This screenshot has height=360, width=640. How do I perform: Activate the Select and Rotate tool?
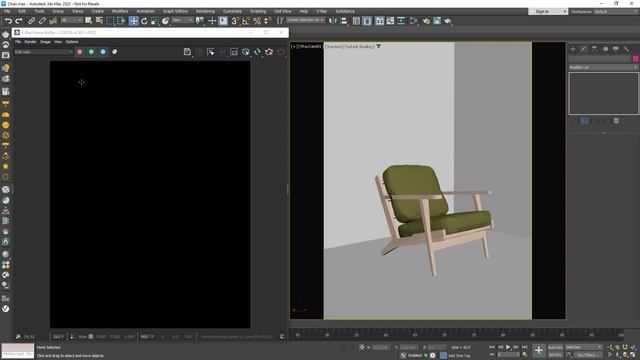pyautogui.click(x=144, y=21)
